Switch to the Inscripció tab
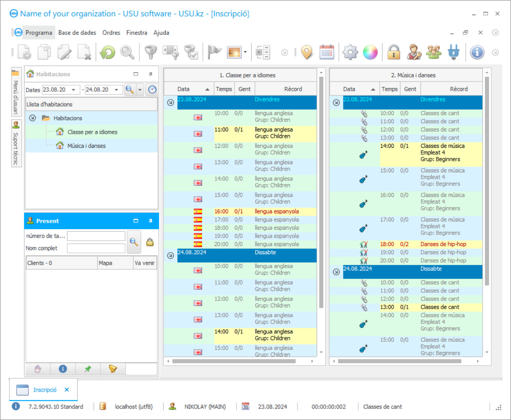Image resolution: width=511 pixels, height=420 pixels. click(45, 390)
